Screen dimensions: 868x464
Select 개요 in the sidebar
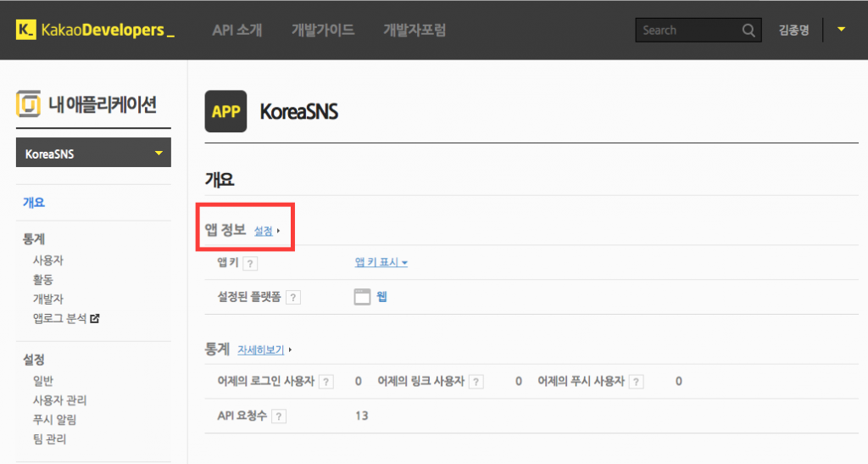pyautogui.click(x=34, y=203)
